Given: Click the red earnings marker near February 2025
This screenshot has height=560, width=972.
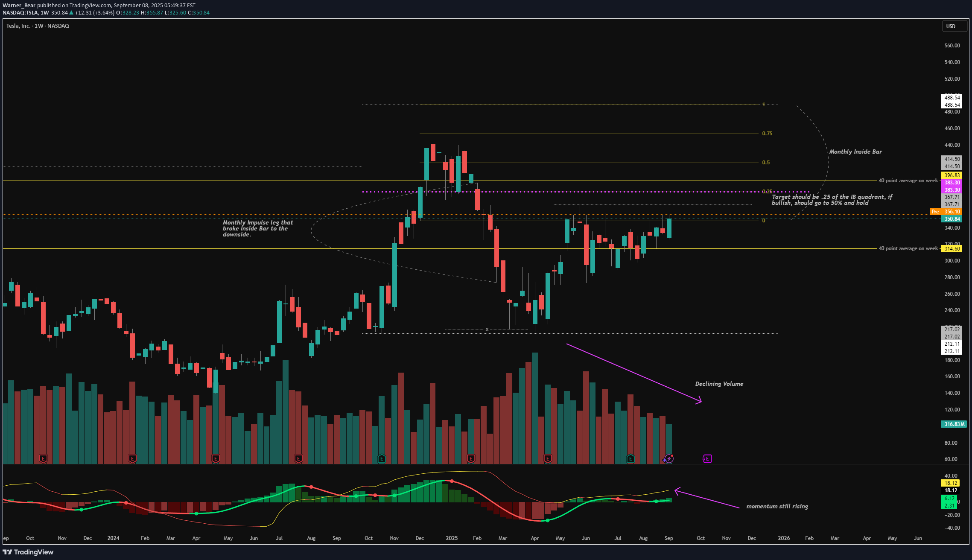Looking at the screenshot, I should click(471, 459).
